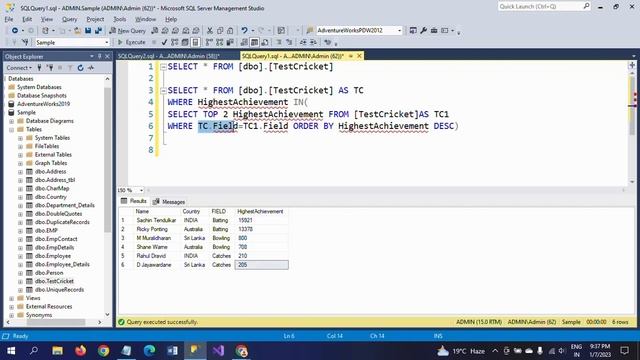Viewport: 640px width, 360px height.
Task: Refresh the Object Explorer tree
Action: (x=80, y=68)
